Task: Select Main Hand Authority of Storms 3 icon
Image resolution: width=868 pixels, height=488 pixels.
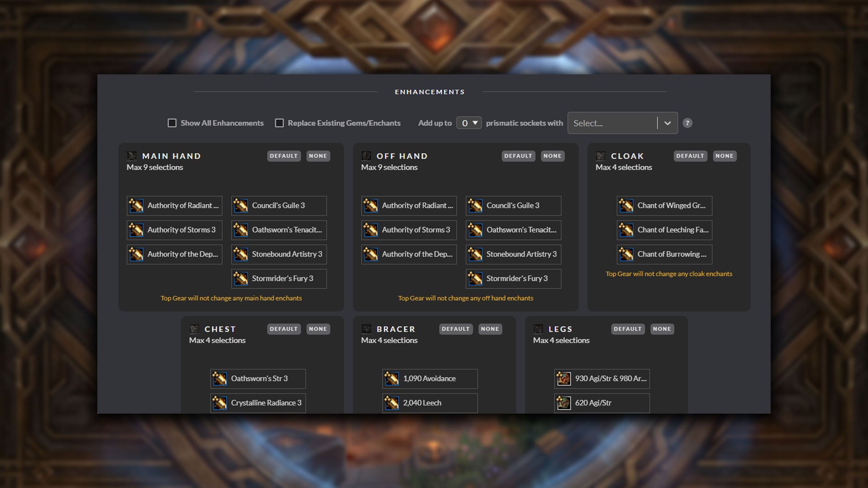Action: (136, 230)
